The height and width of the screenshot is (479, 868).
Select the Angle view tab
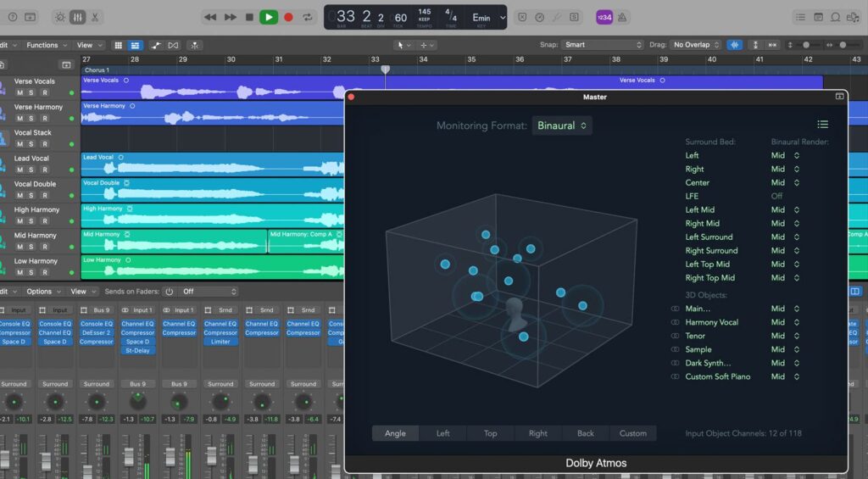395,433
